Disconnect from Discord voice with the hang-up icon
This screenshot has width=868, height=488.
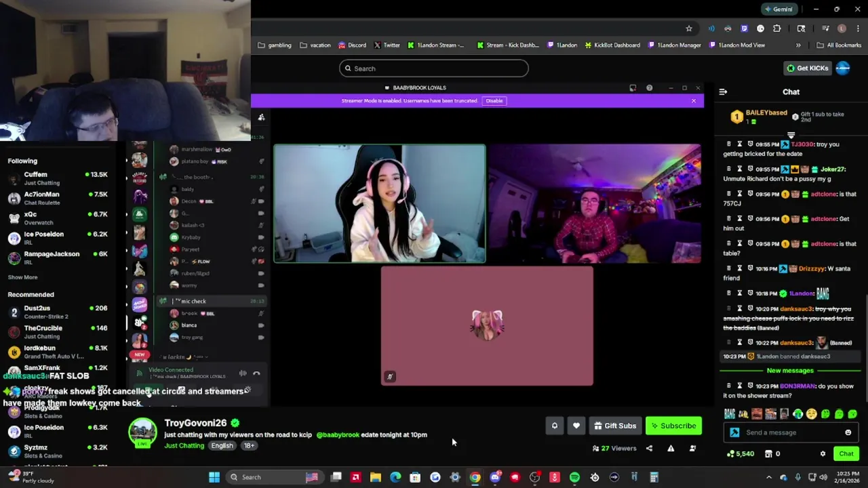pos(256,373)
